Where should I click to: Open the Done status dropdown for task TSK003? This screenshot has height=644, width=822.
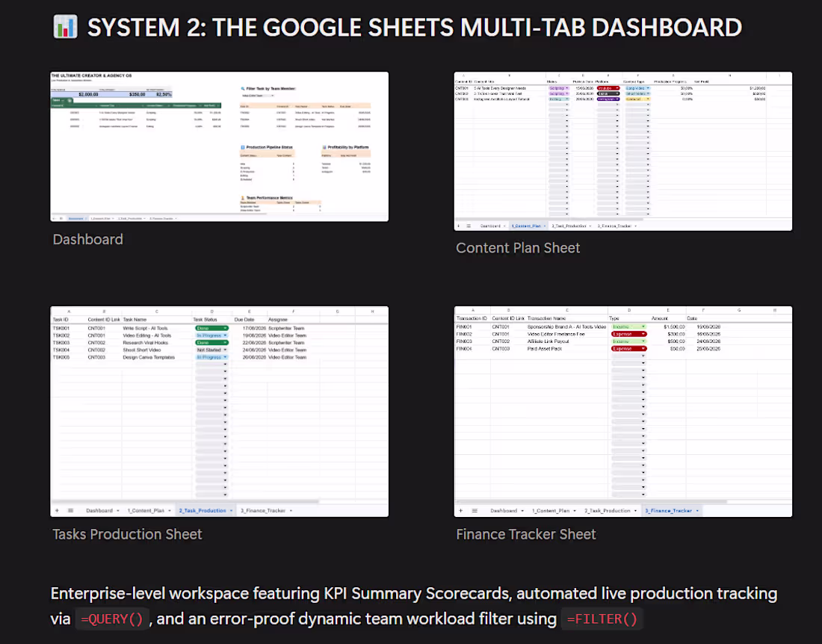(x=211, y=343)
